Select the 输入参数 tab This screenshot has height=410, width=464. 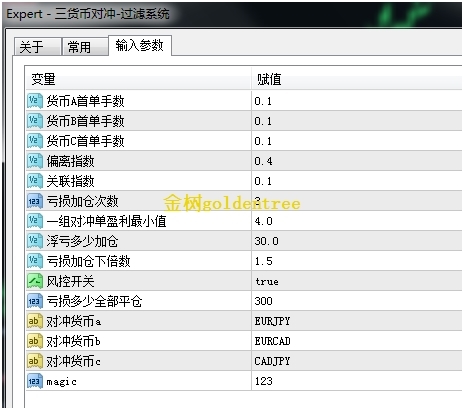coord(140,45)
